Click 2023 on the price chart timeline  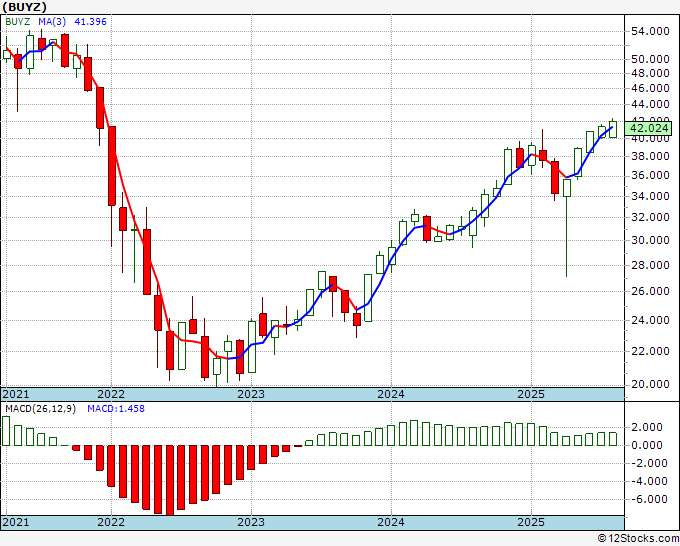[251, 394]
